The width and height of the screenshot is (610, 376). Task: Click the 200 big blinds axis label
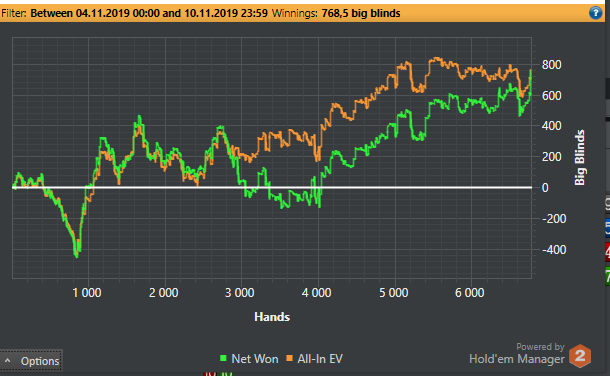552,157
